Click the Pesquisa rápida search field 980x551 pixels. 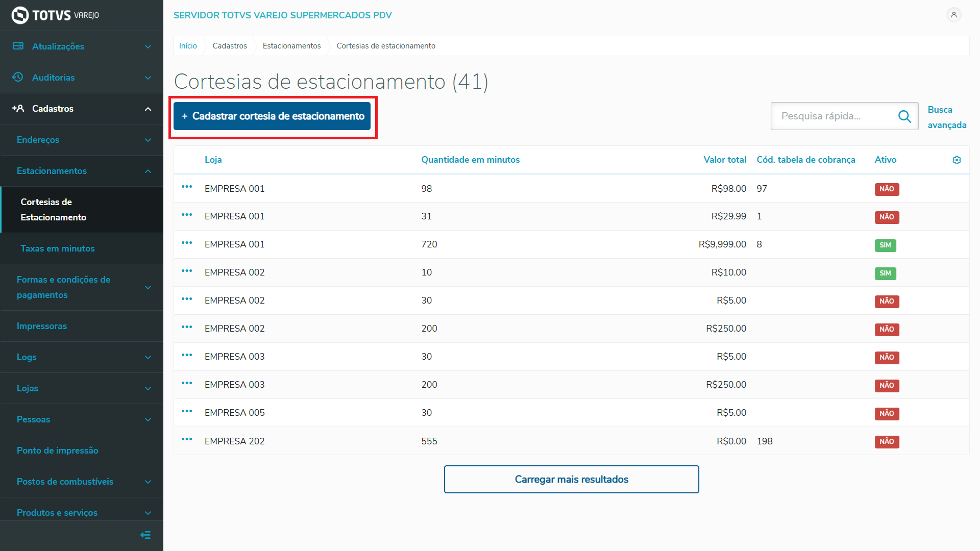(835, 116)
